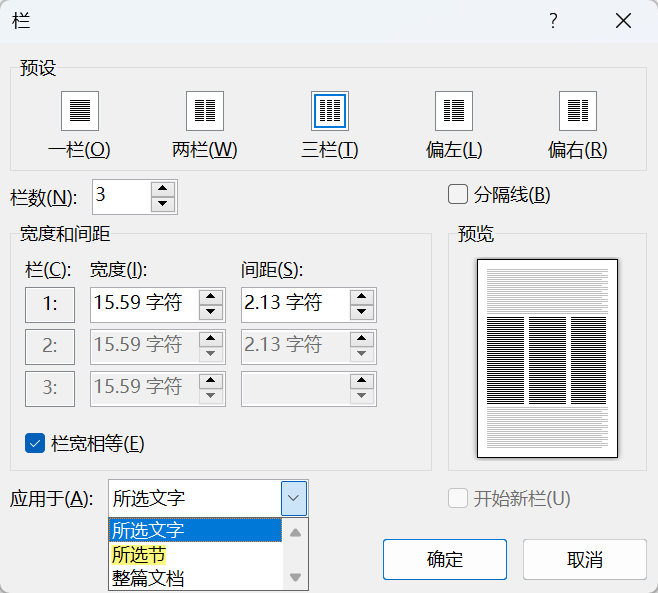Select the 三栏 three-column preset icon

coord(330,111)
